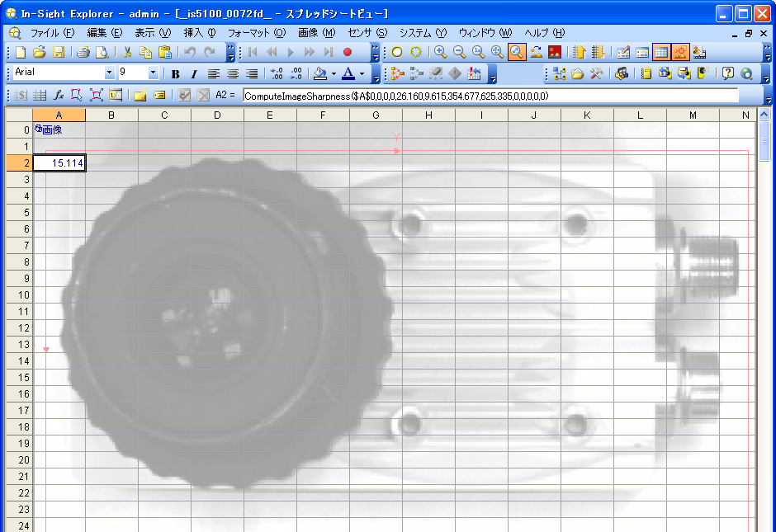Click the Zoom In magnifier icon
Viewport: 776px width, 532px height.
[x=441, y=52]
